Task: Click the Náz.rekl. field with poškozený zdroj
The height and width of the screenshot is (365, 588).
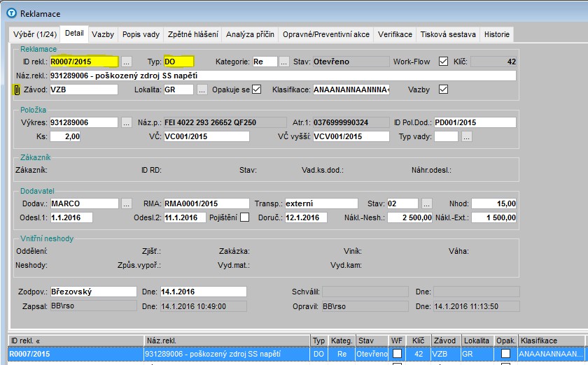Action: (x=283, y=76)
